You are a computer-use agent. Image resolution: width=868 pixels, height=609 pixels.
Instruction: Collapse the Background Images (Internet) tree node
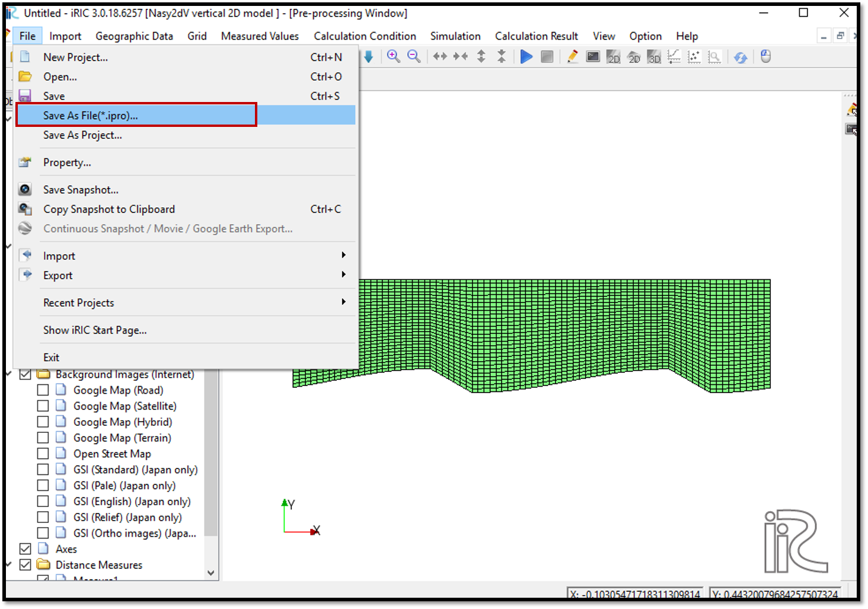click(x=9, y=375)
